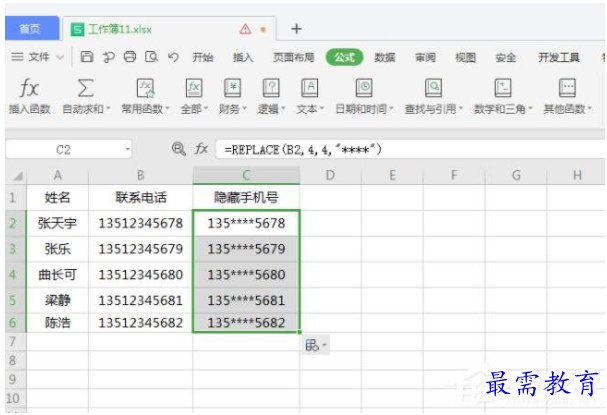Screen dimensions: 607x415
Task: Click cell containing 陈浩
Action: tap(57, 322)
